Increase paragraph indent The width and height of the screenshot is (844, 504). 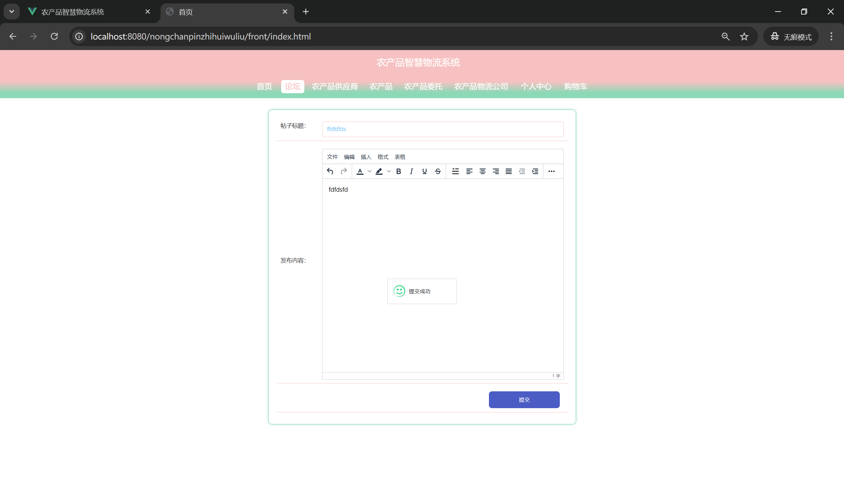(x=535, y=171)
